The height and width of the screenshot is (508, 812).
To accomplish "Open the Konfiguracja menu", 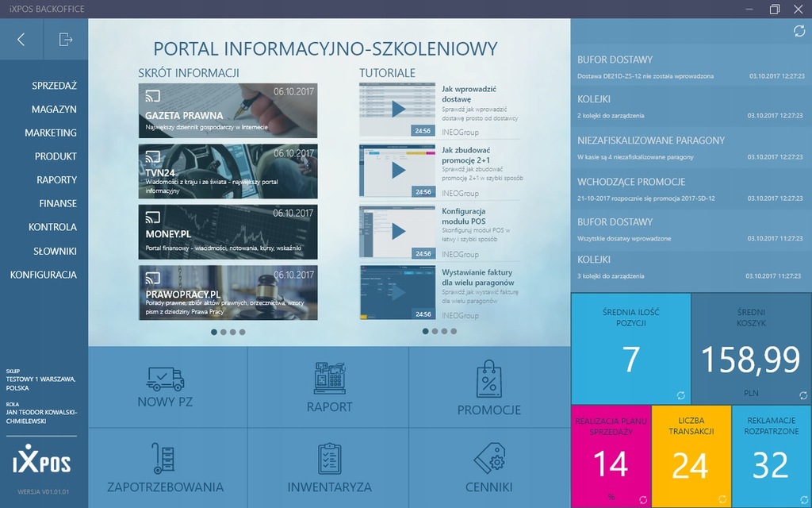I will tap(44, 275).
